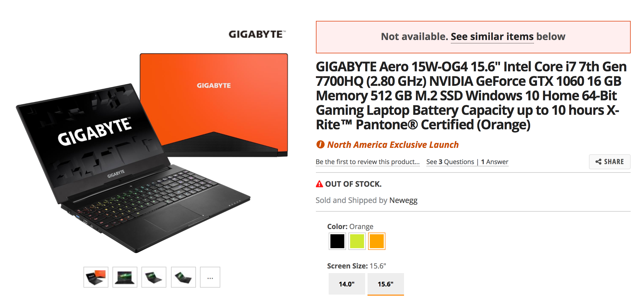
Task: Click the GIGABYTE brand logo above product image
Action: point(257,34)
